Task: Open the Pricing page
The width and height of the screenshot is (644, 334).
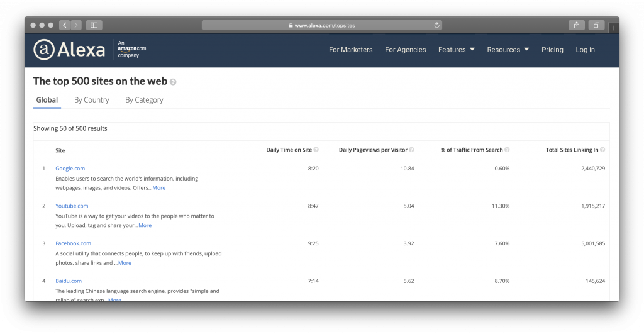Action: (552, 50)
